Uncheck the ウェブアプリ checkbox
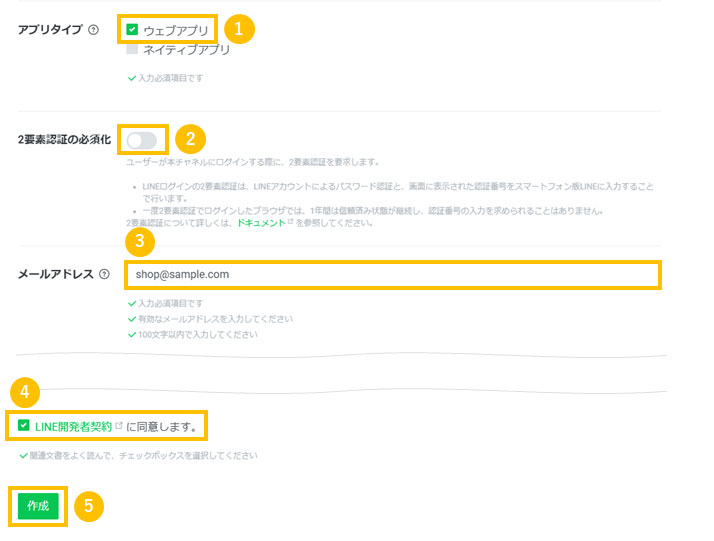This screenshot has width=714, height=541. tap(132, 30)
